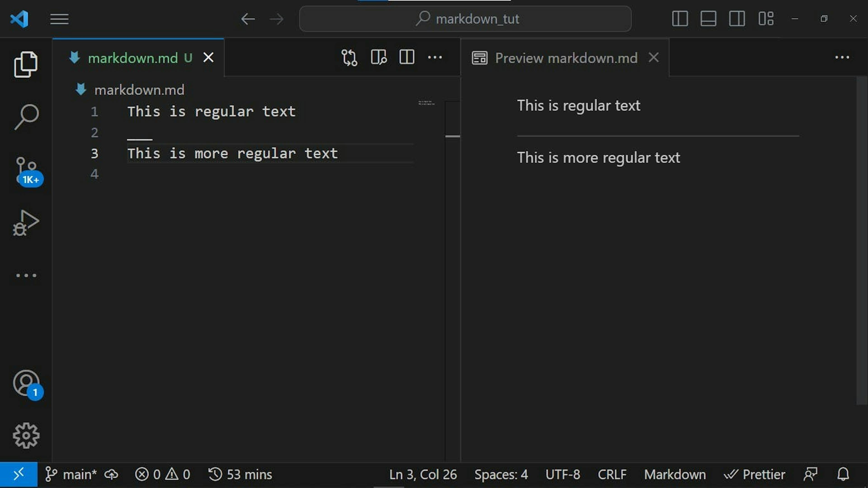Switch to the Preview markdown.md tab
Screen dimensions: 868x488
(566, 58)
